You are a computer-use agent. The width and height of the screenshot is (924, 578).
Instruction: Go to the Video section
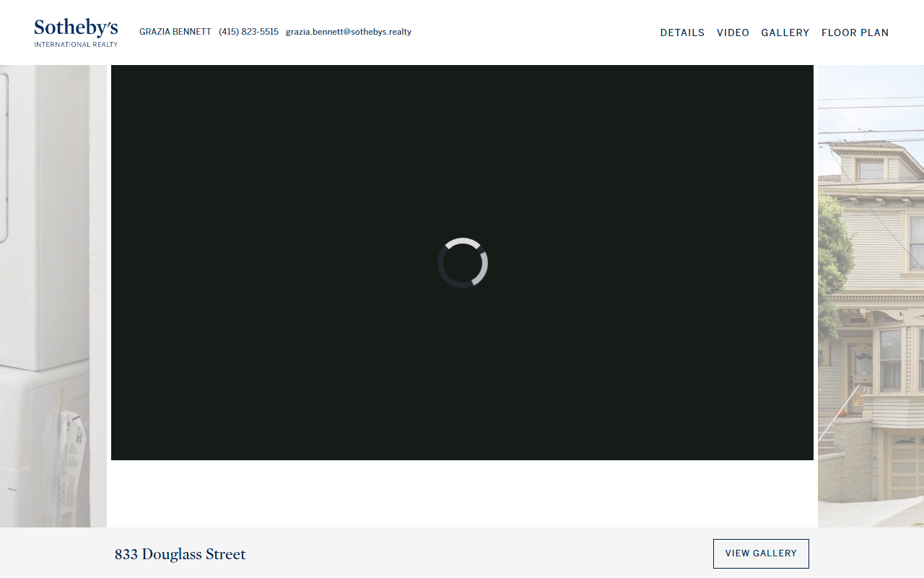[x=733, y=33]
